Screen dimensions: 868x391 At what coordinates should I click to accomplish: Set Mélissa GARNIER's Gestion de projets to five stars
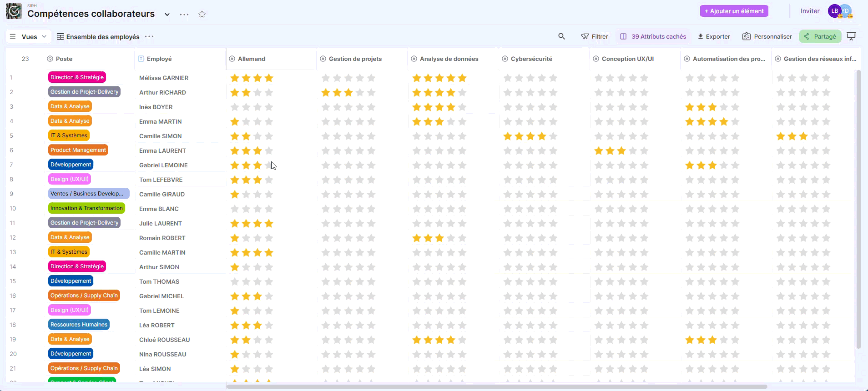pyautogui.click(x=371, y=78)
